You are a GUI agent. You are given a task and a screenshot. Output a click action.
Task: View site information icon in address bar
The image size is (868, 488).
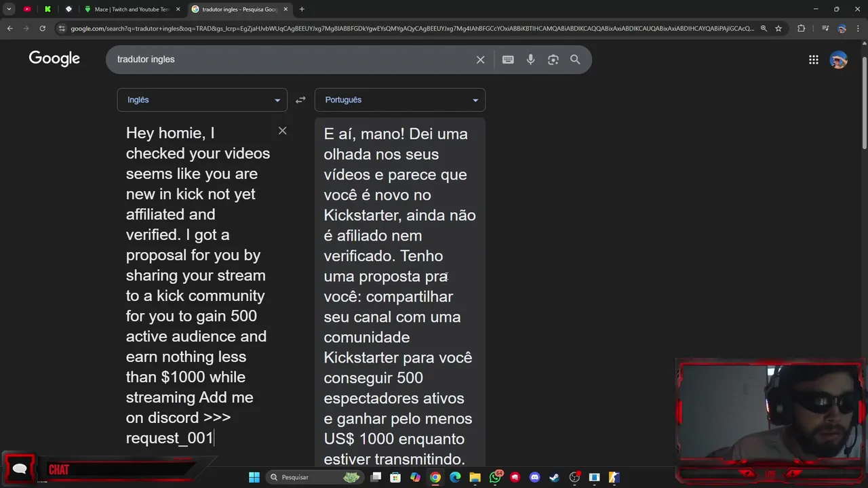click(62, 28)
